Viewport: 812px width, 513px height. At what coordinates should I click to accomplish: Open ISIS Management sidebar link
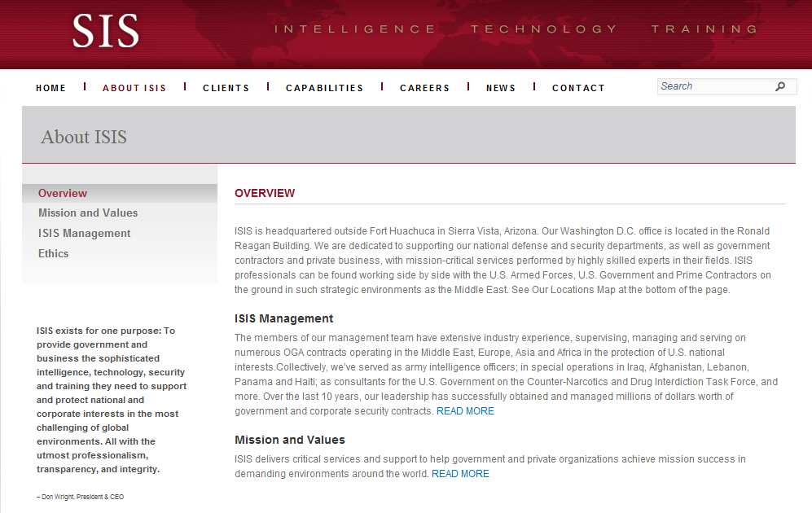[85, 234]
